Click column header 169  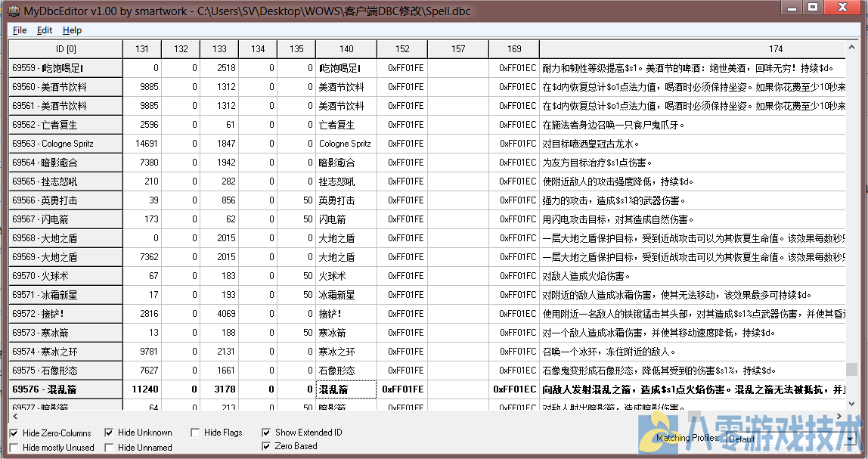point(514,48)
